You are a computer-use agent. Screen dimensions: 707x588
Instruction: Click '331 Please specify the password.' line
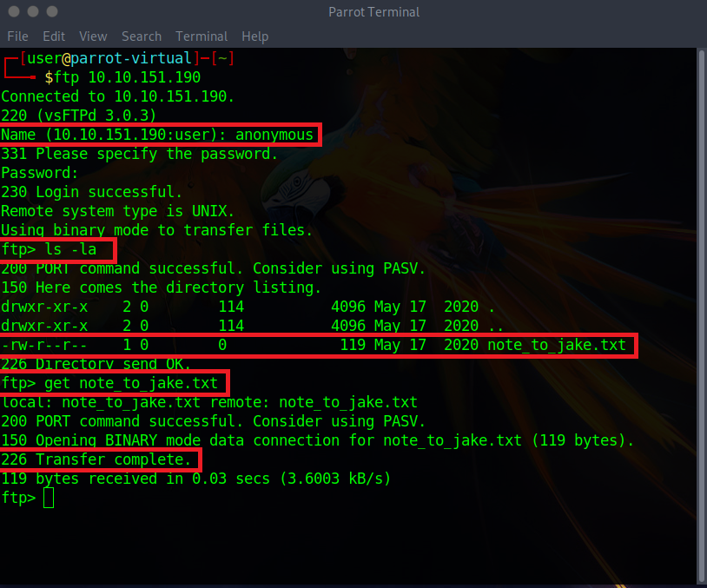[139, 154]
